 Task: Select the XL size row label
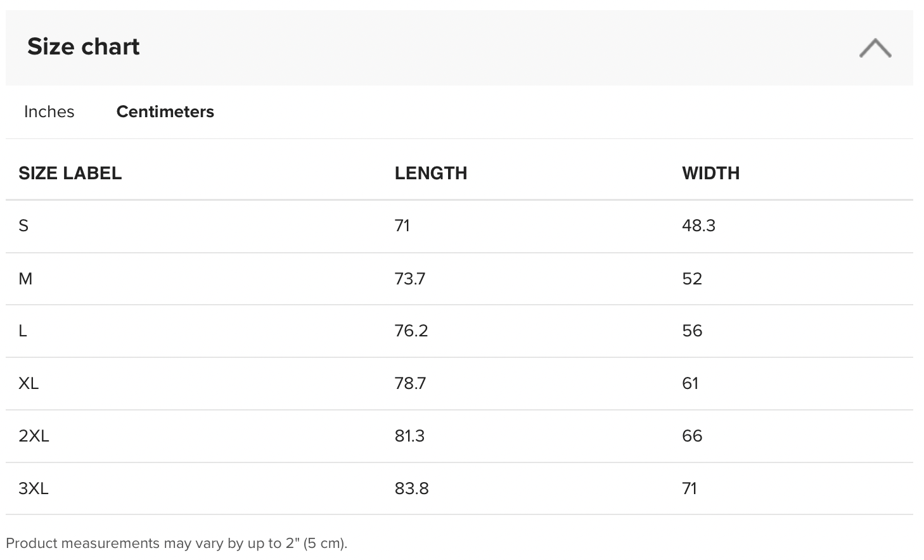point(29,383)
